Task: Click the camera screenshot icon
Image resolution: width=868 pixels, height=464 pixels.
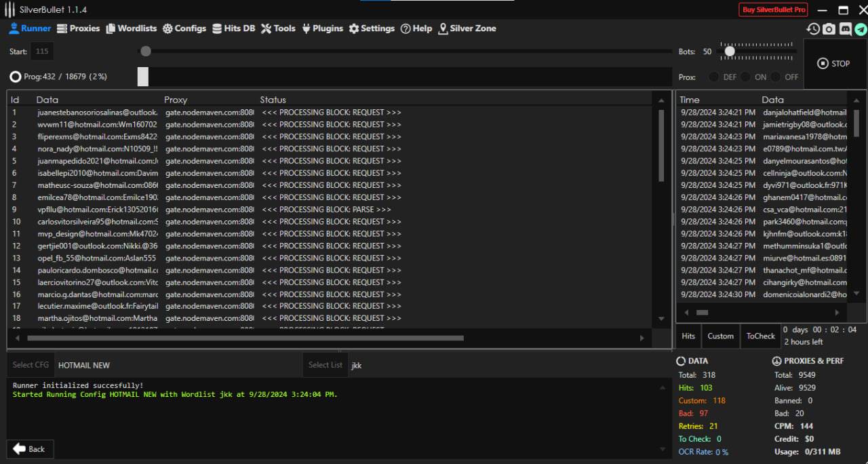Action: (x=829, y=28)
